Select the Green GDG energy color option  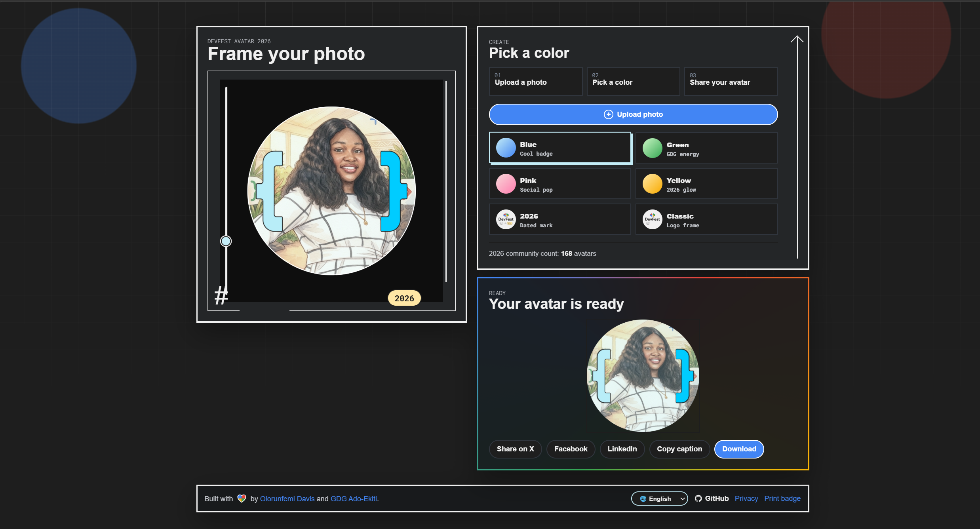coord(706,148)
